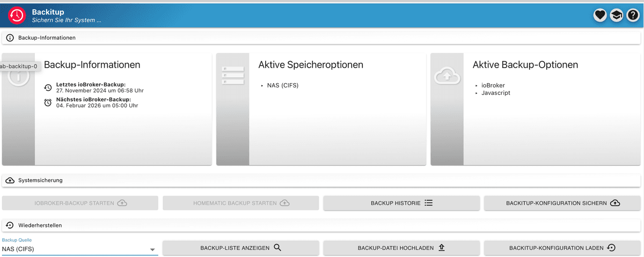Click the large info circle card icon
This screenshot has width=644, height=257.
19,77
